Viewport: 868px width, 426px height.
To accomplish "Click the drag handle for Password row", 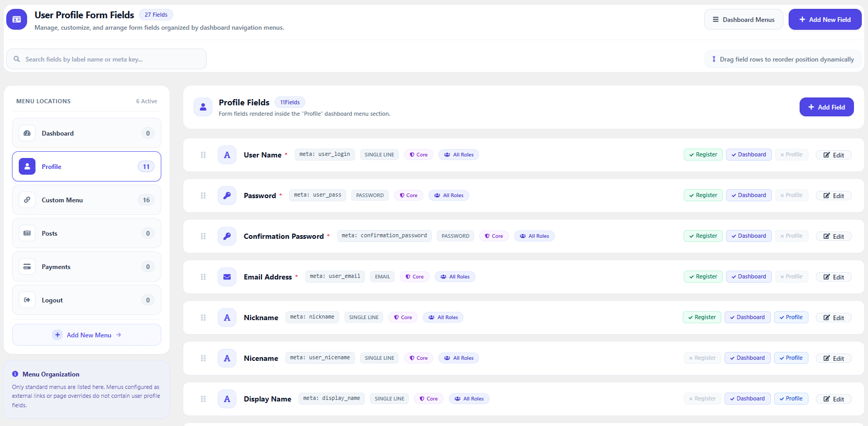I will pyautogui.click(x=203, y=196).
